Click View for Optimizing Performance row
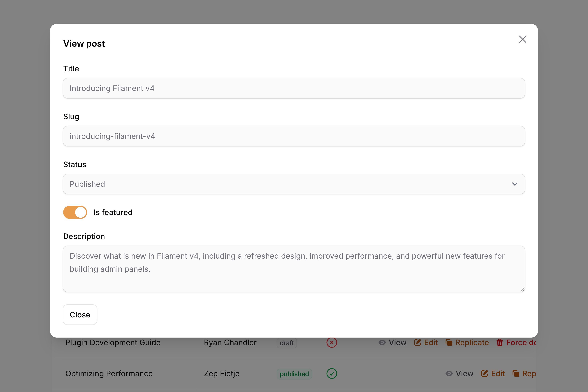Image resolution: width=588 pixels, height=392 pixels. click(460, 373)
